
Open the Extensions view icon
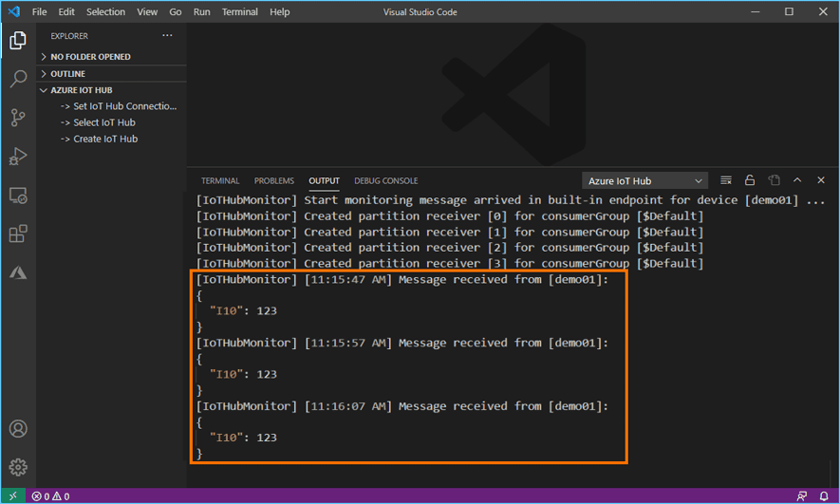coord(18,234)
